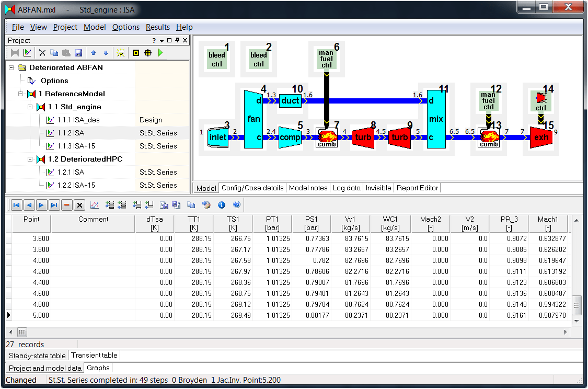Click the delete X icon in Project toolbar
Viewport: 588px width, 389px height.
click(x=42, y=53)
